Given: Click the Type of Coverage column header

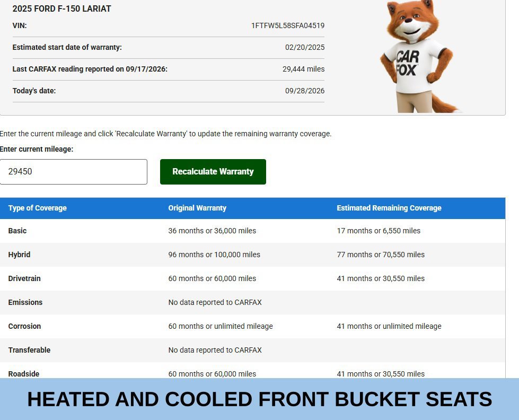Looking at the screenshot, I should coord(38,208).
